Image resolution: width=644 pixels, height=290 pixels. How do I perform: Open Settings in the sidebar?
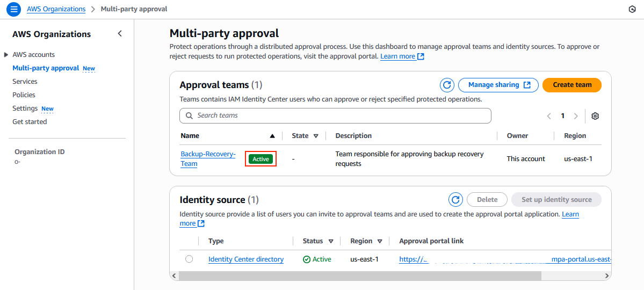25,108
